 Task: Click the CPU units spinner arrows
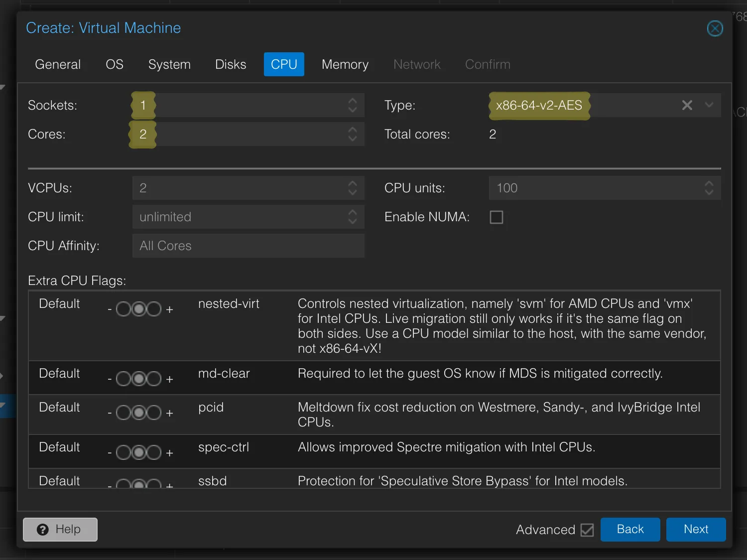[x=709, y=188]
